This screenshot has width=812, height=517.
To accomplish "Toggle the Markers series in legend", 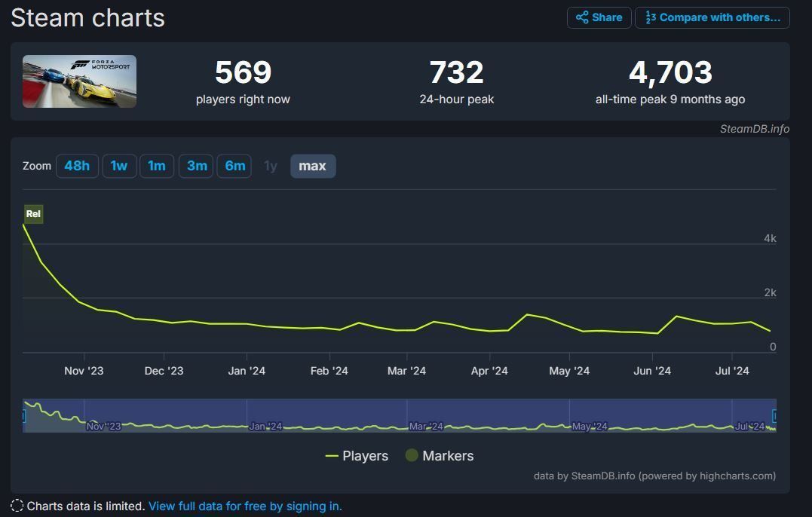I will (440, 456).
